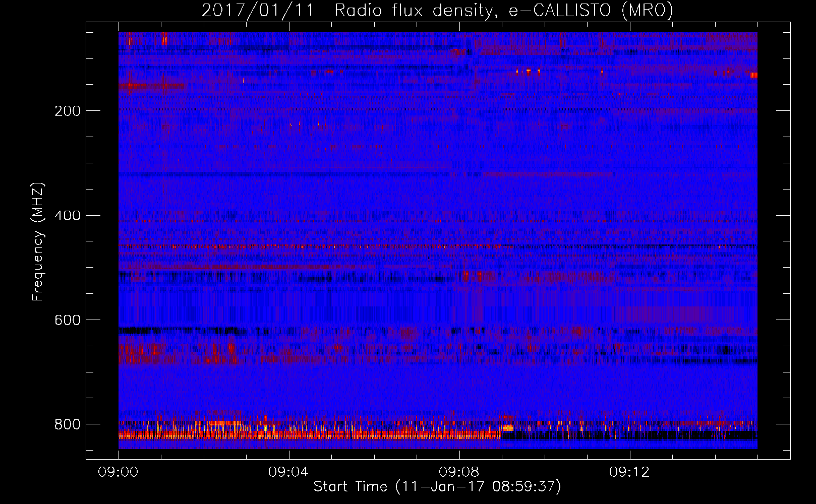
Task: Select the 09:12 time axis label
Action: coord(629,472)
